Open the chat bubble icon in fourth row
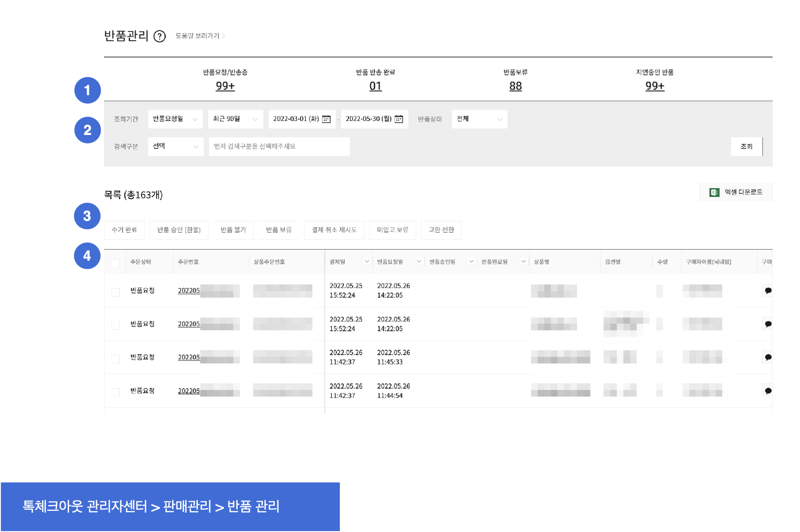This screenshot has height=532, width=800. pyautogui.click(x=768, y=391)
